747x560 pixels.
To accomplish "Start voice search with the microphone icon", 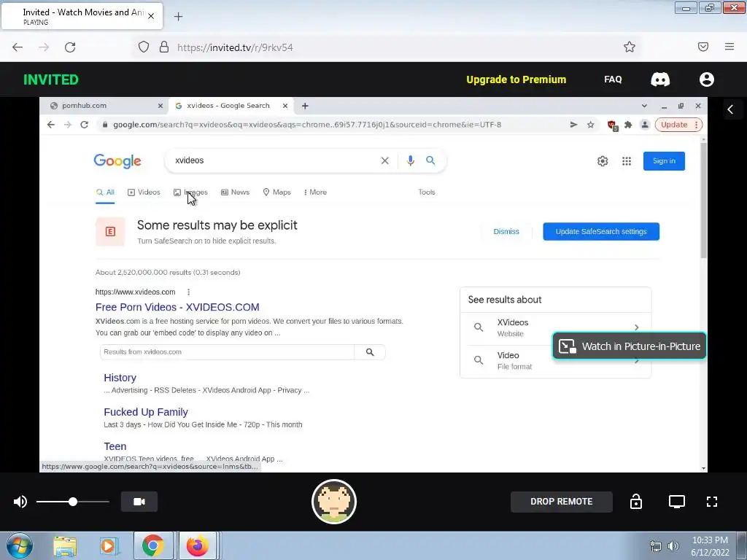I will tap(410, 160).
